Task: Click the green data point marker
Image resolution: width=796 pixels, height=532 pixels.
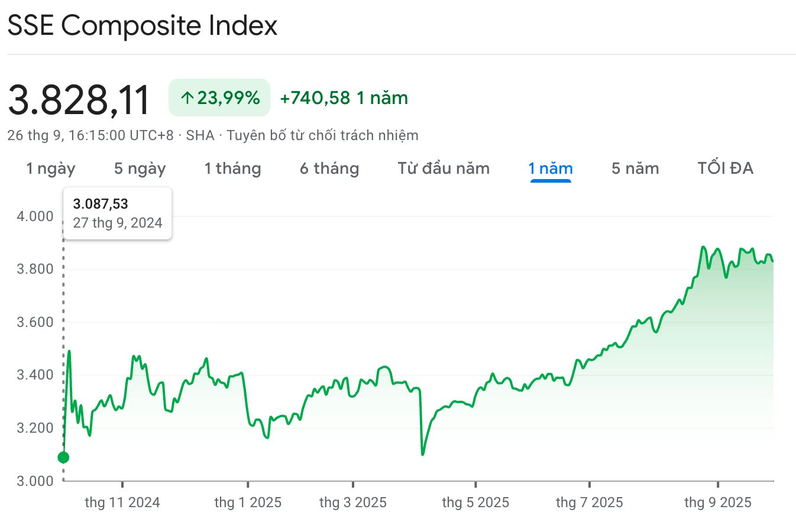Action: point(63,458)
